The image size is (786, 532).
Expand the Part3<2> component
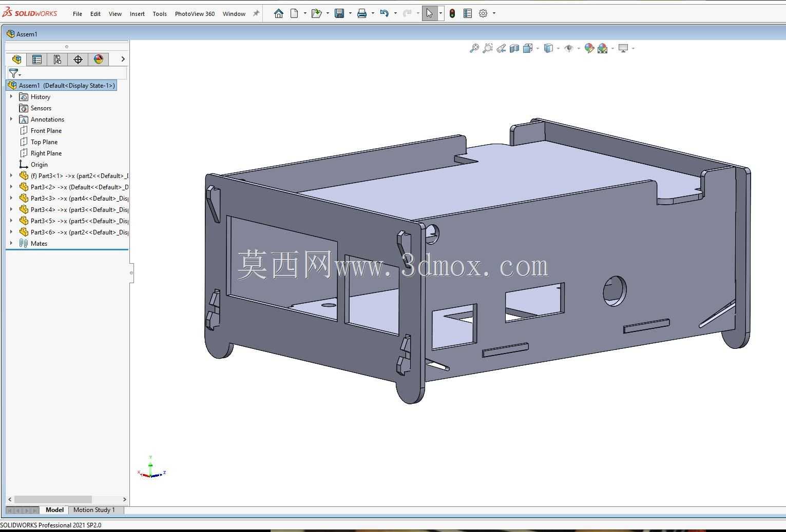pyautogui.click(x=11, y=187)
